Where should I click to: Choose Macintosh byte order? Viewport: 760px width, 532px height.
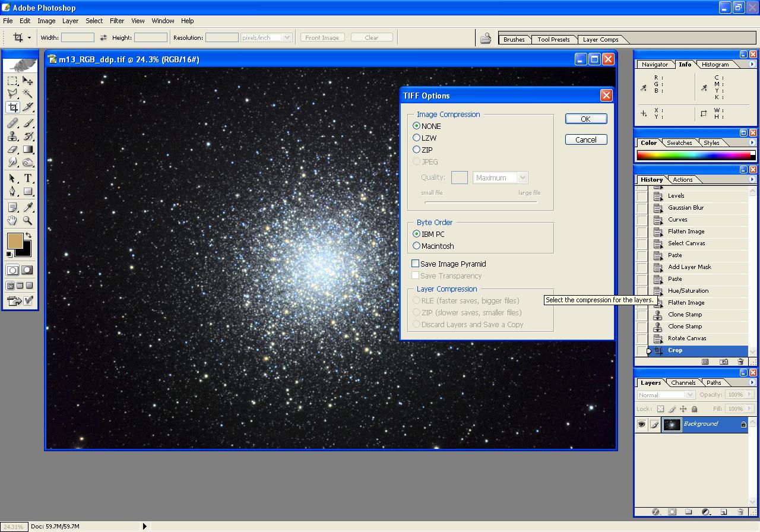tap(417, 246)
